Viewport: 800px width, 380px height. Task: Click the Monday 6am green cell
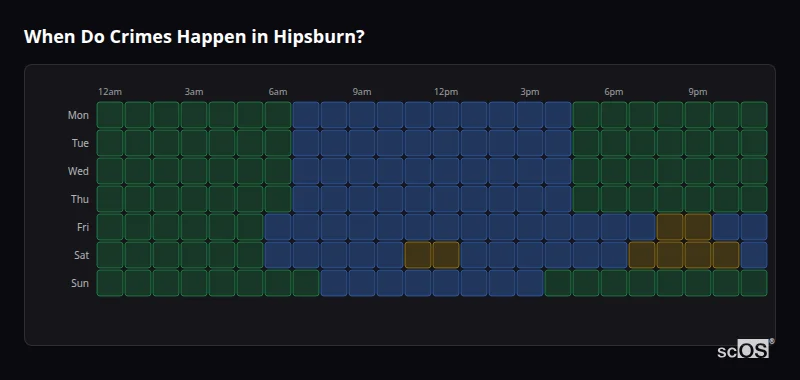tap(278, 115)
